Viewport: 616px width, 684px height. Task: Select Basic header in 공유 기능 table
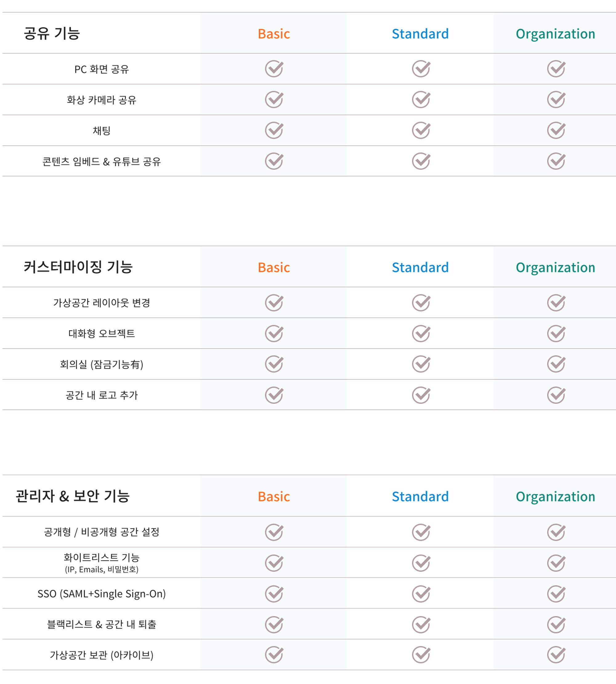pos(274,34)
